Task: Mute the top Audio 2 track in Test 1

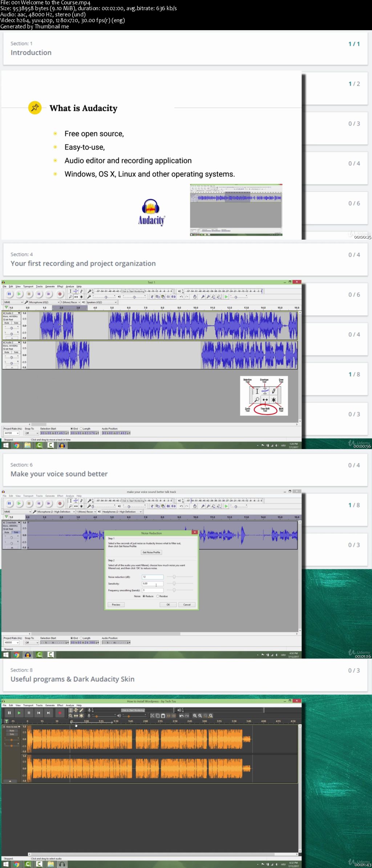Action: pyautogui.click(x=7, y=323)
